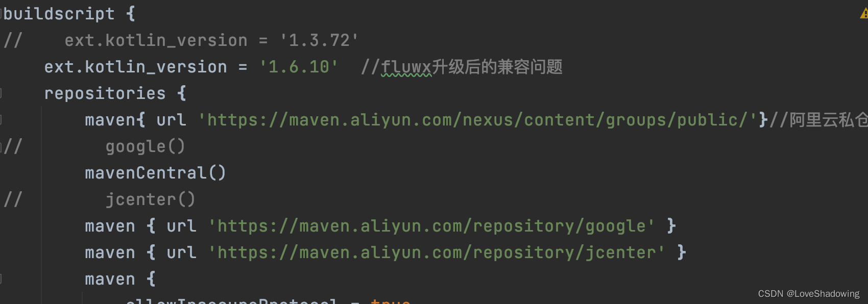This screenshot has width=868, height=304.
Task: Click the aliyun nexus public URL
Action: 477,120
